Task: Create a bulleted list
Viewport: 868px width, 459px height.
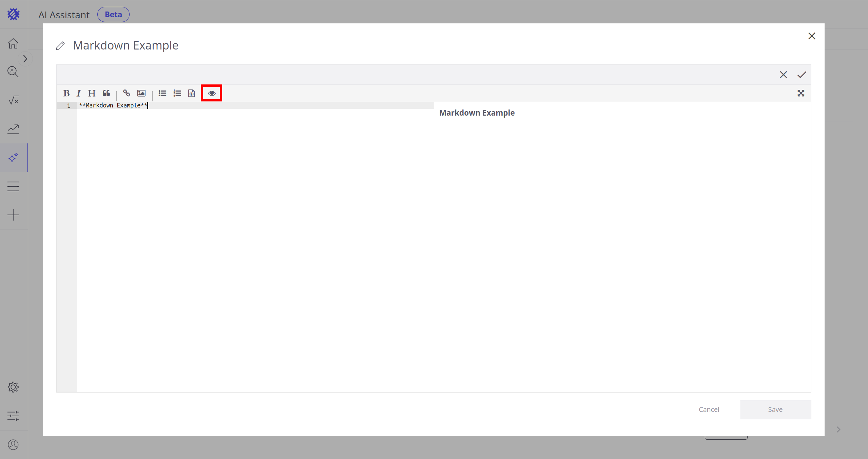Action: pyautogui.click(x=162, y=93)
